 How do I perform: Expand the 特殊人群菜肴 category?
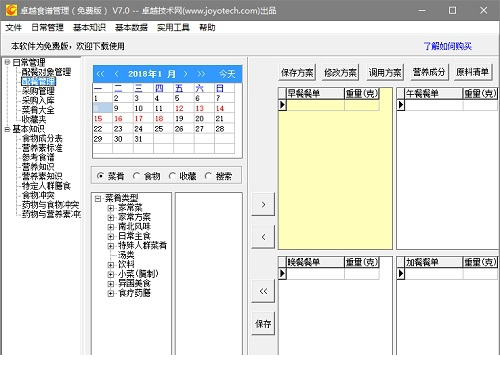[111, 246]
